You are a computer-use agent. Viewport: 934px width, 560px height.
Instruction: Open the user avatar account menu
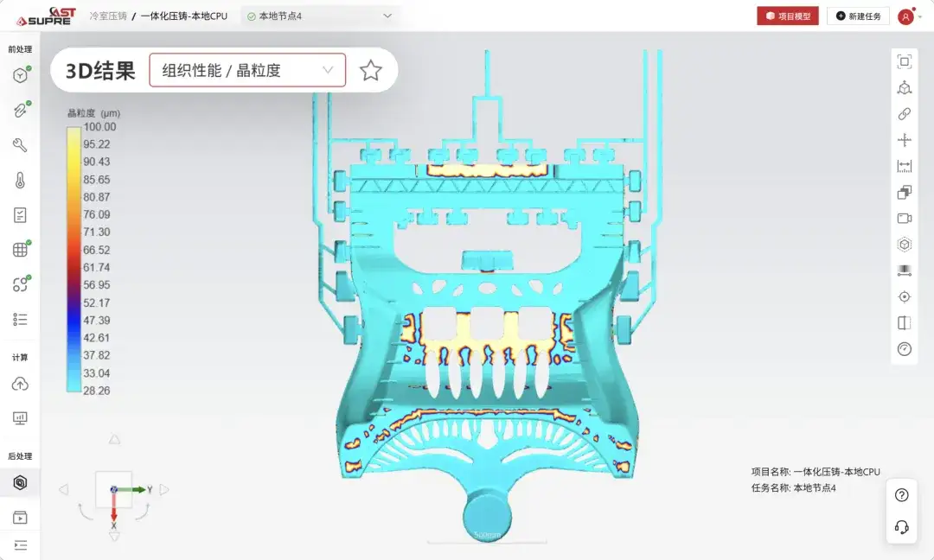905,16
